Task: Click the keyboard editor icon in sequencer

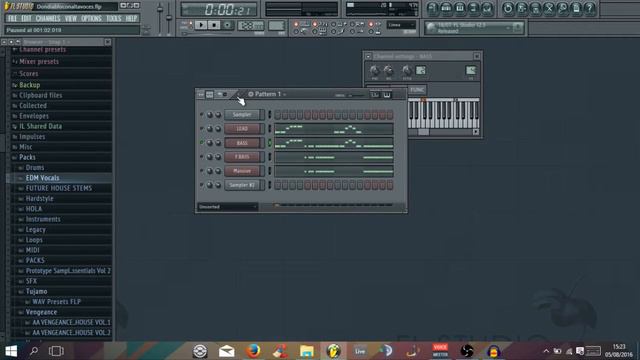Action: (387, 95)
